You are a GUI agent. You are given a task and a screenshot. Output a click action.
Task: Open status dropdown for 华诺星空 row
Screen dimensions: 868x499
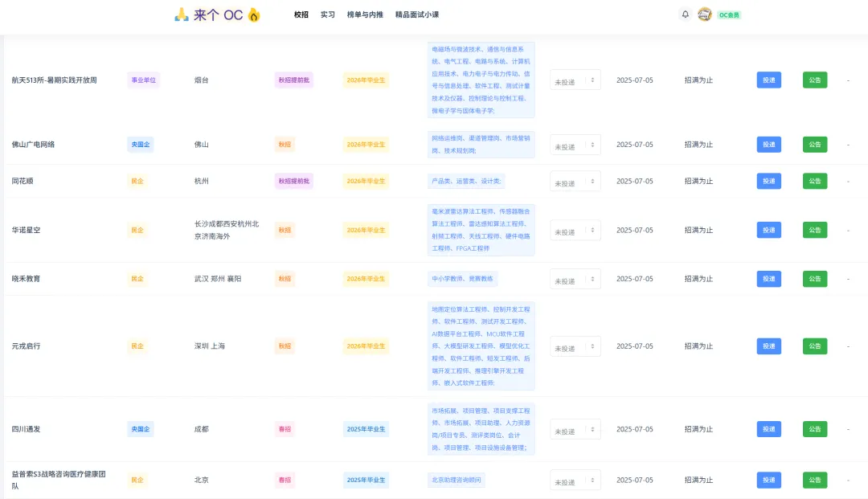point(575,230)
